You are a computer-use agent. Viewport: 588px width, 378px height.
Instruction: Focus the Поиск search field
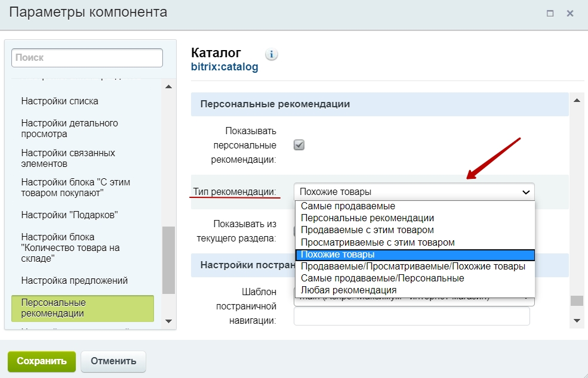coord(87,58)
